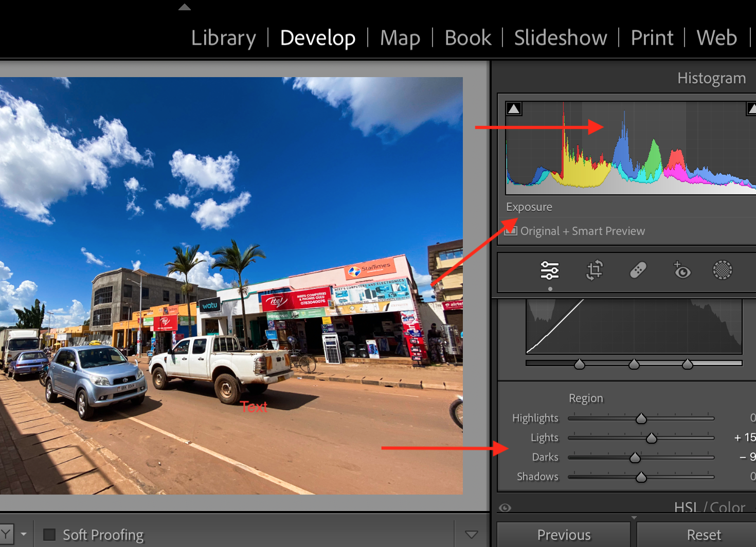Click the highlight clipping triangle on the histogram
The width and height of the screenshot is (756, 547).
pyautogui.click(x=751, y=108)
